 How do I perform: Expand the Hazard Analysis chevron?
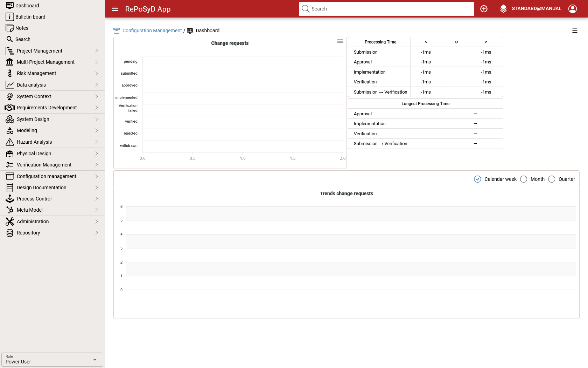[x=97, y=142]
